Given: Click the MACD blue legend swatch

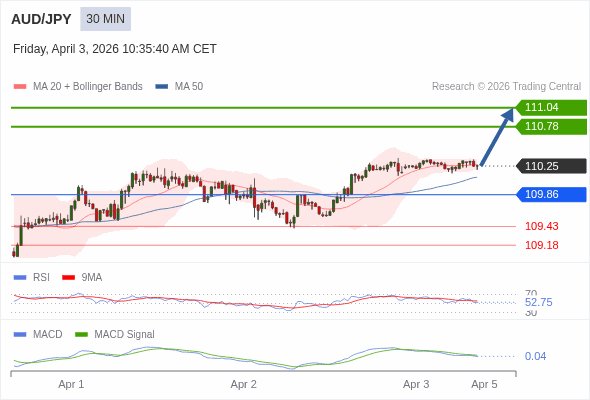Looking at the screenshot, I should tap(20, 335).
